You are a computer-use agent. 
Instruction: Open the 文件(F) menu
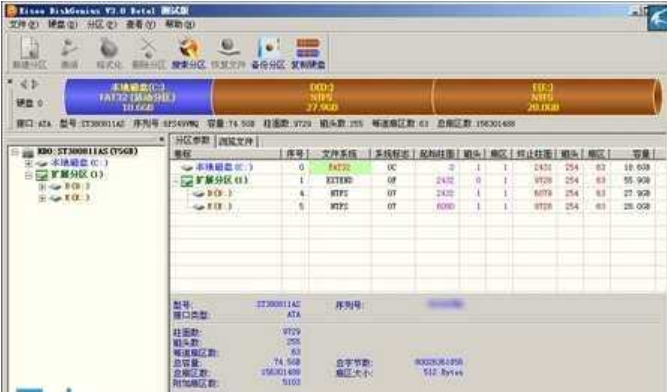click(x=24, y=24)
